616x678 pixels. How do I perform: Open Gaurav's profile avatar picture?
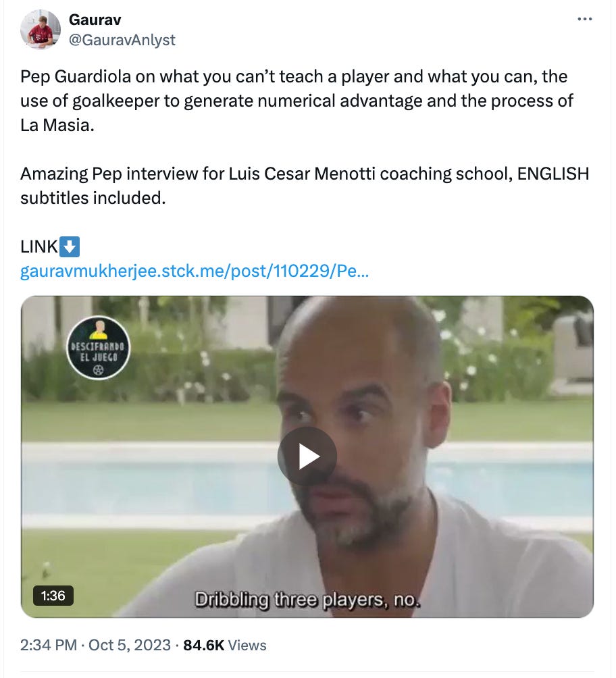pyautogui.click(x=41, y=30)
